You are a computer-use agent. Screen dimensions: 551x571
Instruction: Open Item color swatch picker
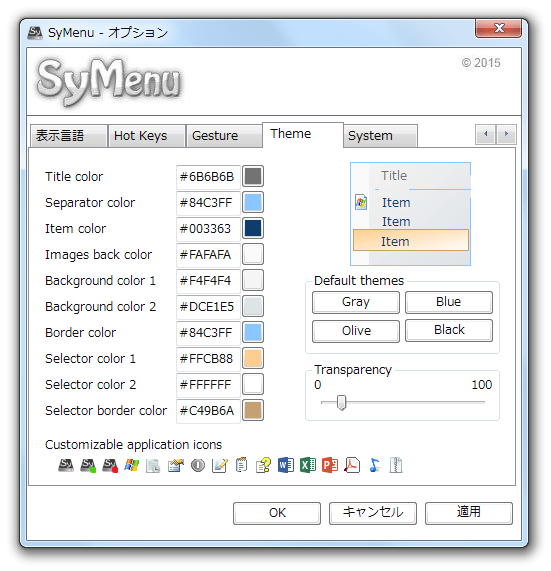[253, 228]
